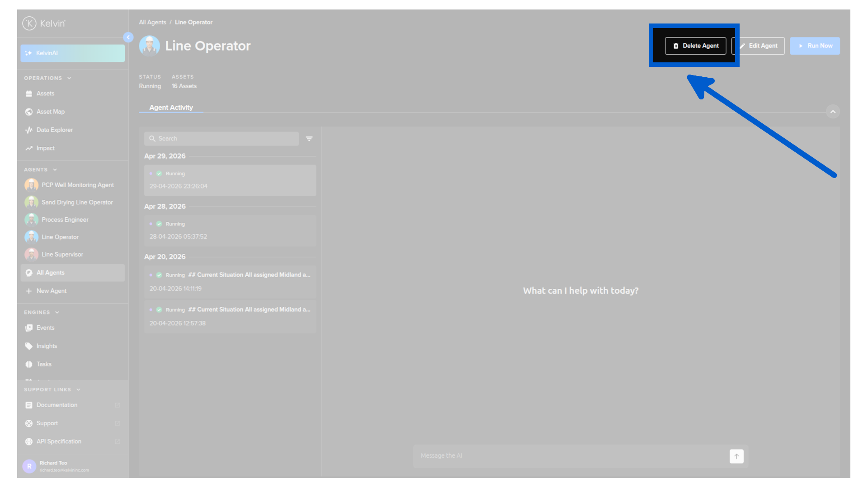868x488 pixels.
Task: Open the Insights tag icon
Action: pyautogui.click(x=29, y=346)
